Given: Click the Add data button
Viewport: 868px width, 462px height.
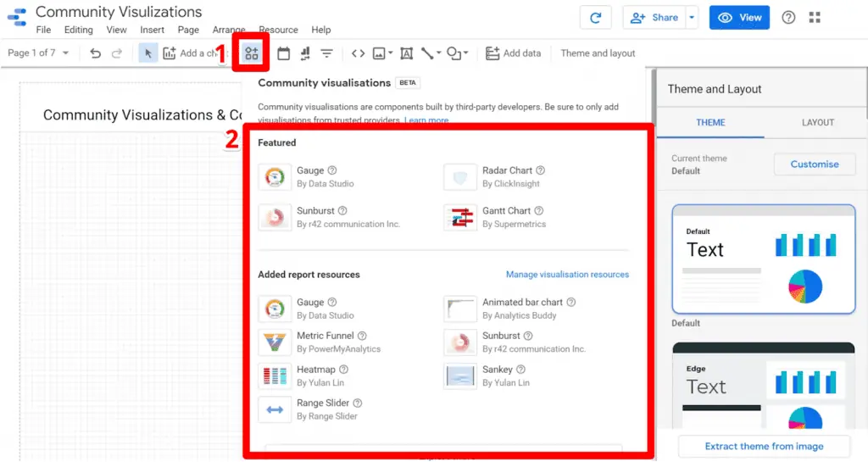Looking at the screenshot, I should point(513,53).
